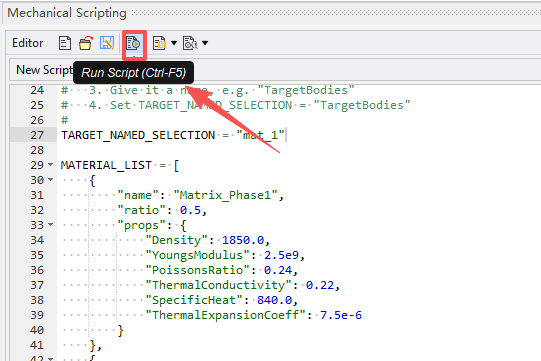Viewport: 541px width, 361px height.
Task: Open dropdown arrow next to debug gear icon
Action: (205, 43)
